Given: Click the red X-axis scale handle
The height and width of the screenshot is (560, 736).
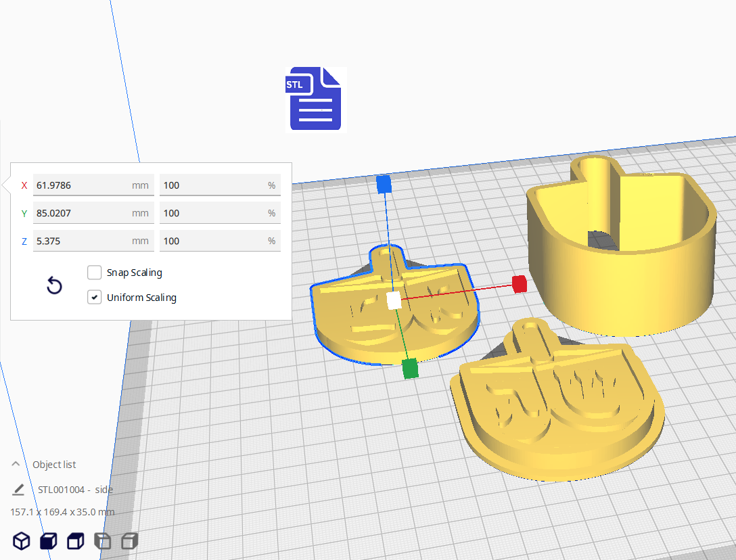Looking at the screenshot, I should 519,284.
